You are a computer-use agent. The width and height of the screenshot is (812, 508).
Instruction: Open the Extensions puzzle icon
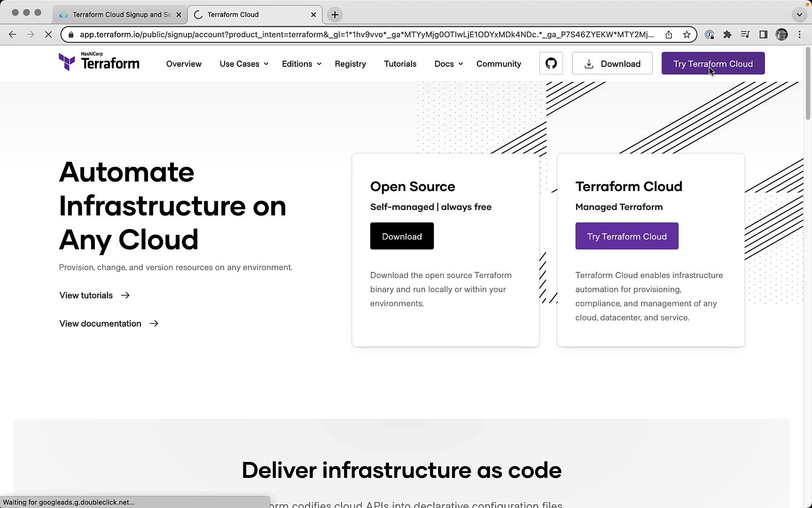[x=727, y=34]
